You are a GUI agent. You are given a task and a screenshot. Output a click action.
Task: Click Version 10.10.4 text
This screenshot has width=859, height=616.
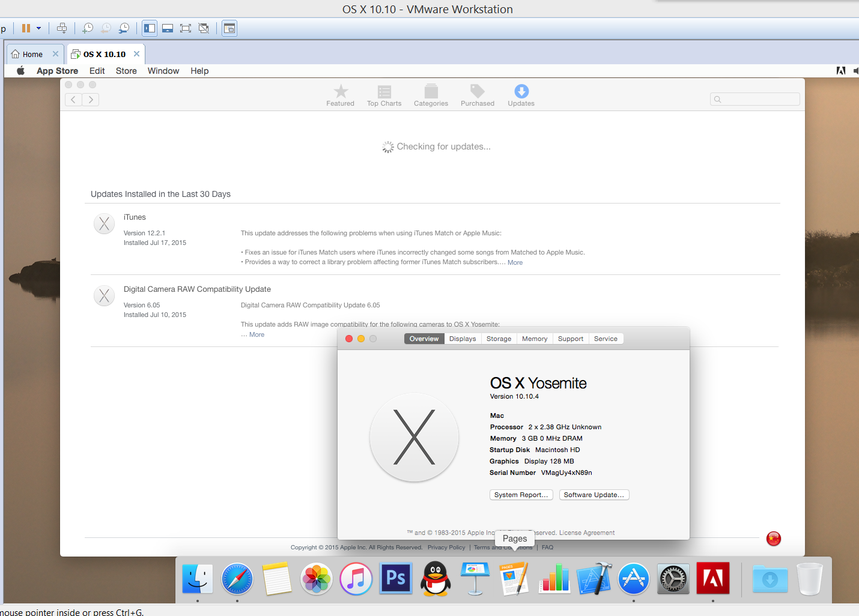514,396
